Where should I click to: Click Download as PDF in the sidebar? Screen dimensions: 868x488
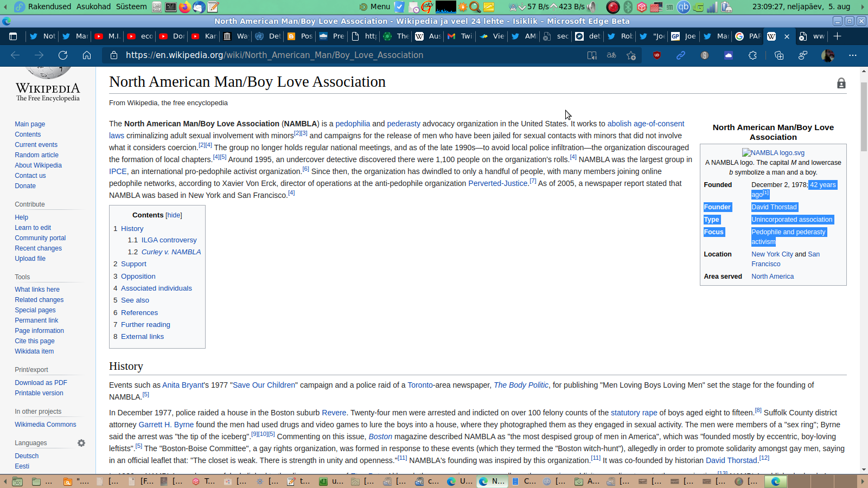coord(41,383)
